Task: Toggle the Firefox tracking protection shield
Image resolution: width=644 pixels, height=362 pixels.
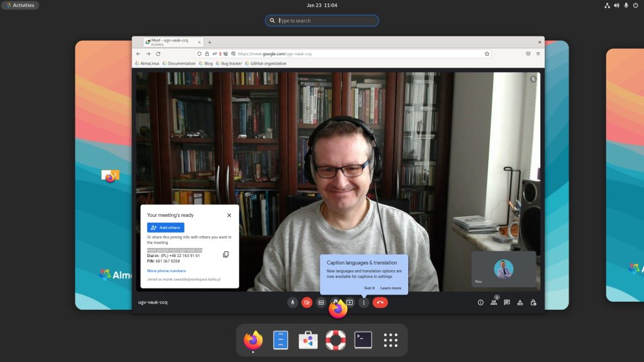Action: (x=199, y=54)
